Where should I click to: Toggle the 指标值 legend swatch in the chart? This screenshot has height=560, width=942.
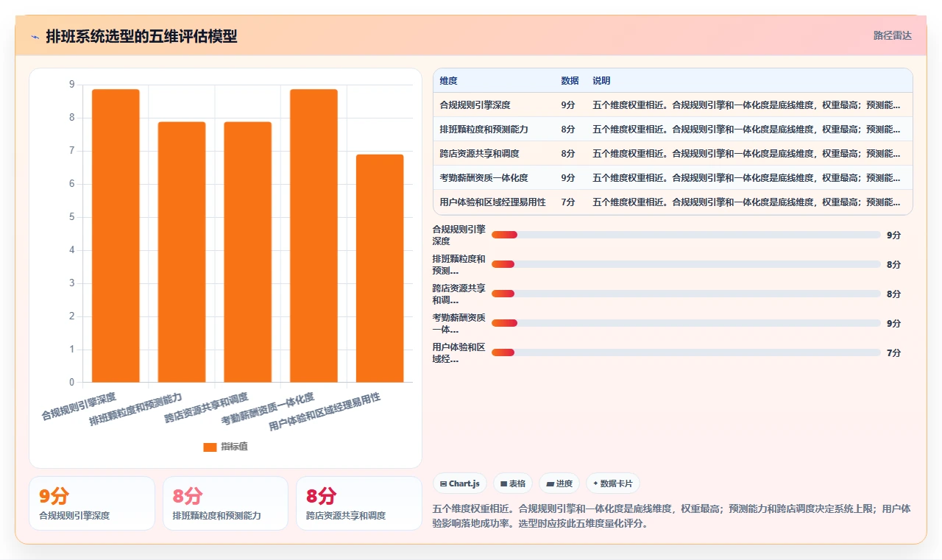tap(210, 447)
